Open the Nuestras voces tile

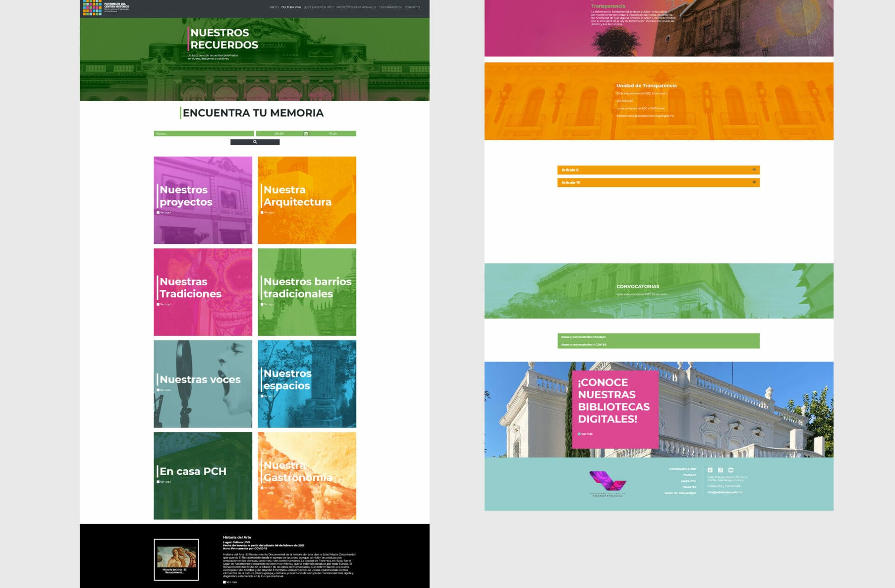[203, 384]
